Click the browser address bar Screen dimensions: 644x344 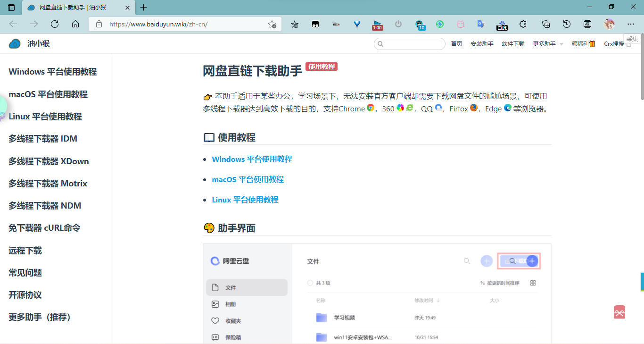pyautogui.click(x=185, y=24)
